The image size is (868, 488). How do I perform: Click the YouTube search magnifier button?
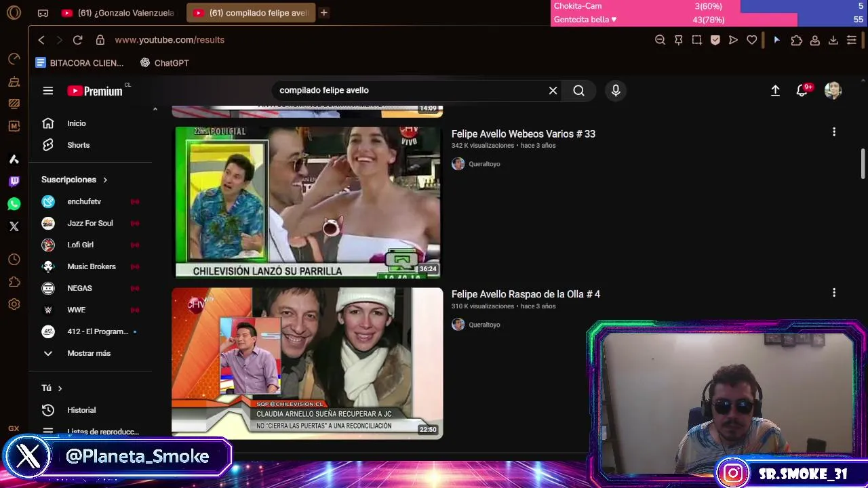point(578,90)
